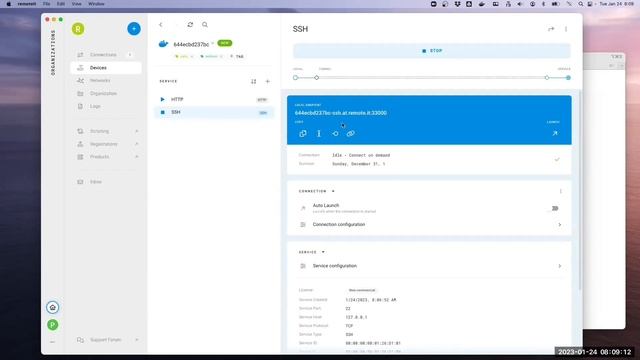Click the share arrow icon next to the SSH title

tap(551, 29)
